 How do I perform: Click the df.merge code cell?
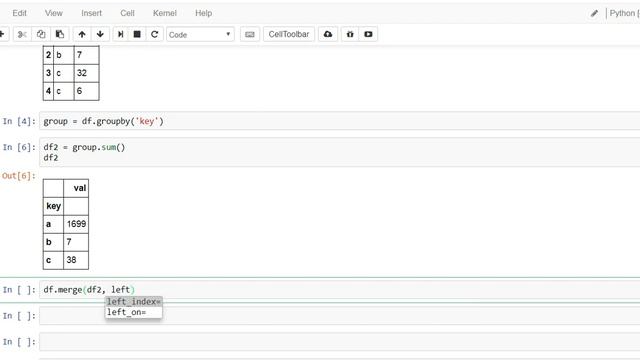point(340,290)
